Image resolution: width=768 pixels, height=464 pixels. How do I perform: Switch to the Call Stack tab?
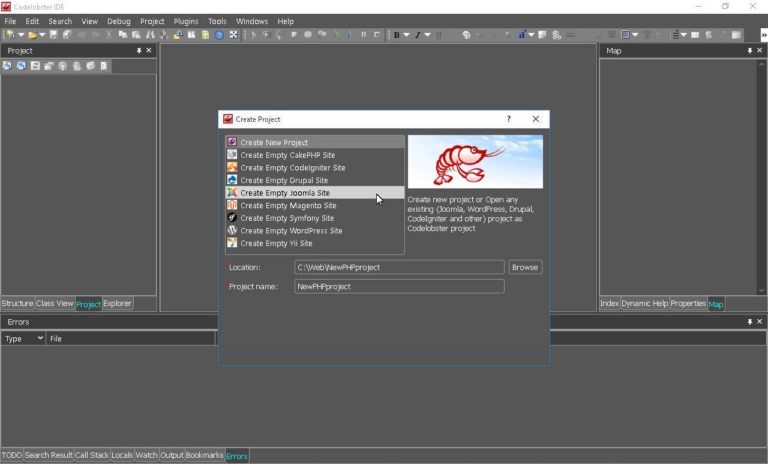click(92, 455)
